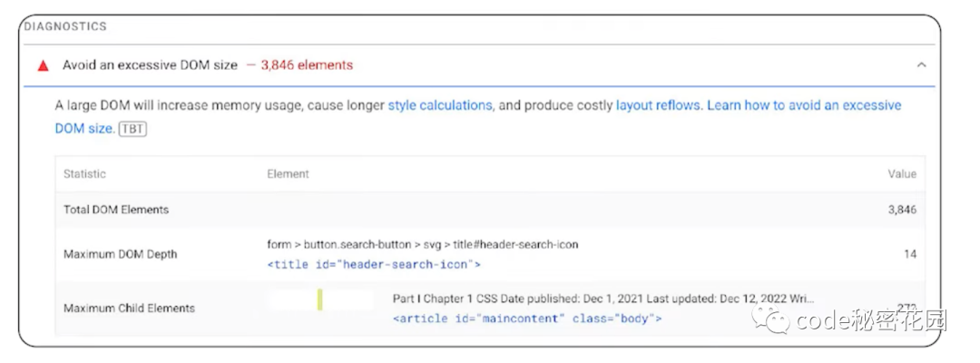Open the "layout reflows" link
The width and height of the screenshot is (980, 363).
[x=658, y=105]
